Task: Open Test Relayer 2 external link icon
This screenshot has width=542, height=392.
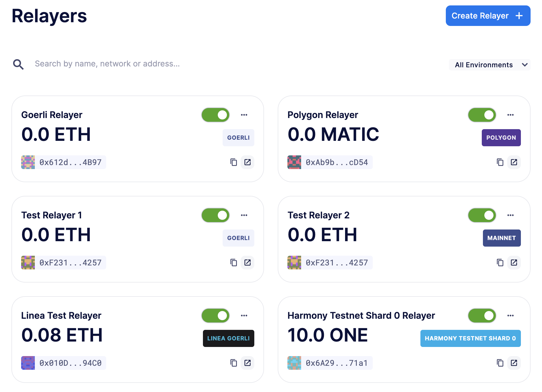Action: (514, 263)
